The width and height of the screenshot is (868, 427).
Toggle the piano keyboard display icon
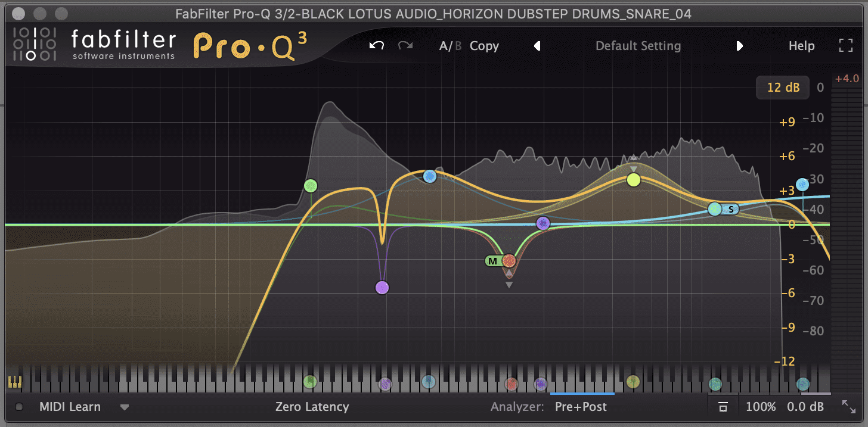tap(14, 382)
